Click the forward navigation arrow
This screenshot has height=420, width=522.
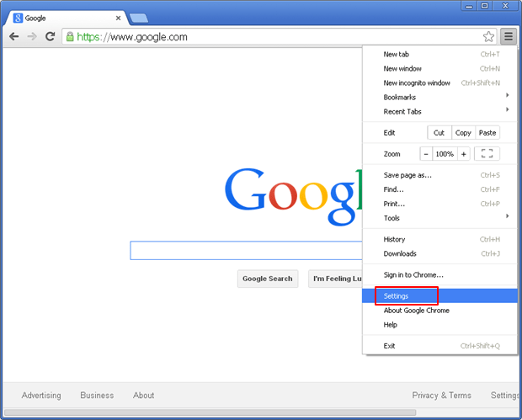[x=32, y=36]
